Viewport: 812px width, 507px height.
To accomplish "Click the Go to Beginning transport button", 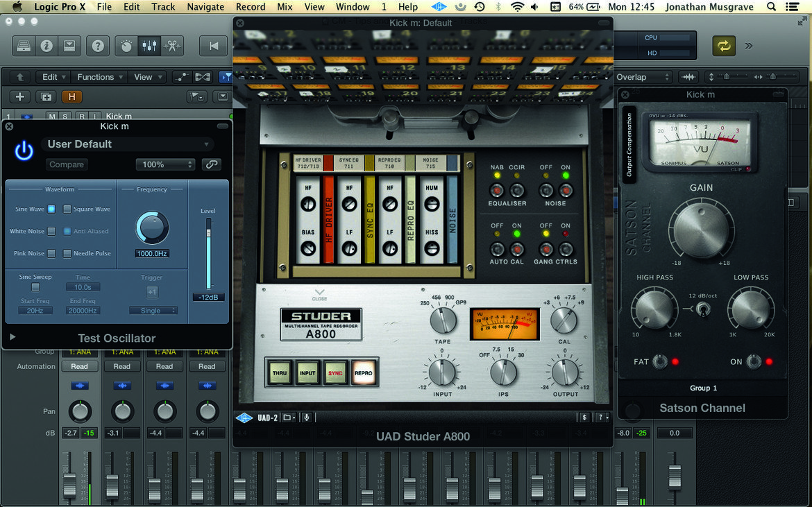I will tap(213, 46).
